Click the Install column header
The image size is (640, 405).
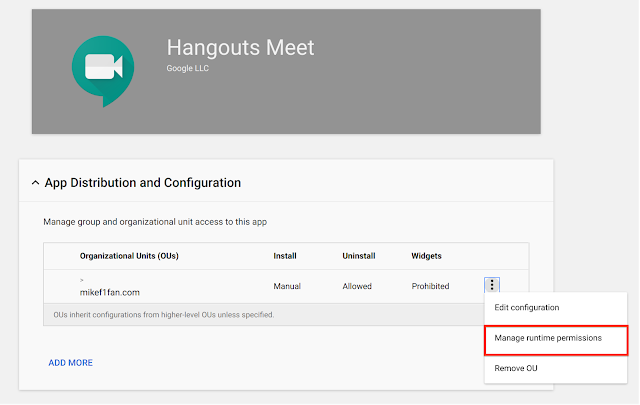285,256
